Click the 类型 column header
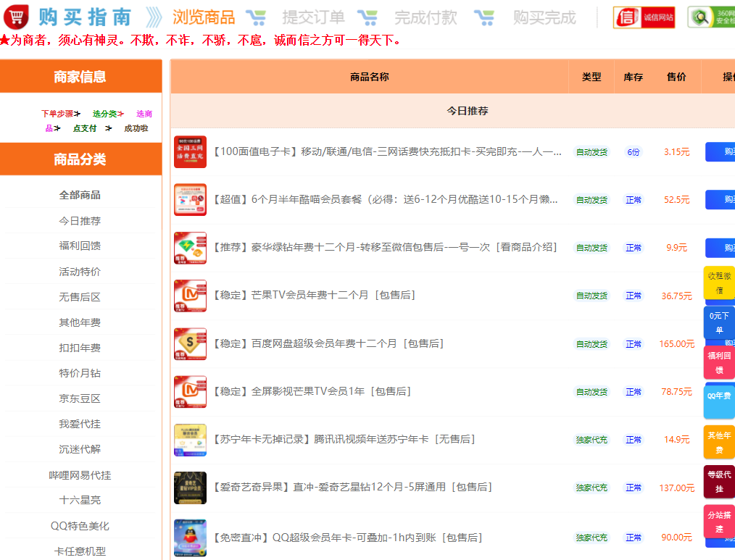This screenshot has width=735, height=560. click(591, 77)
